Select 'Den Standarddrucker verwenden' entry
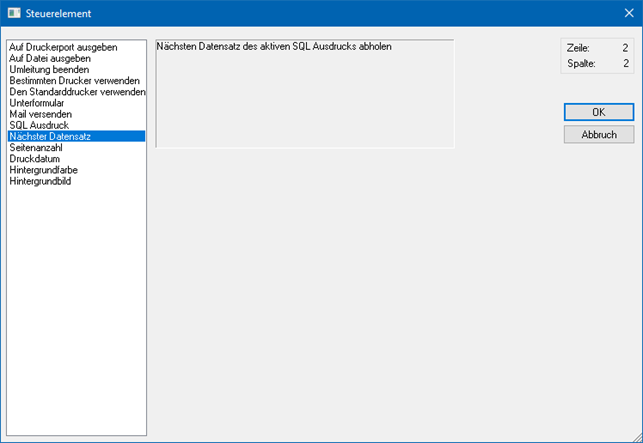 tap(76, 91)
